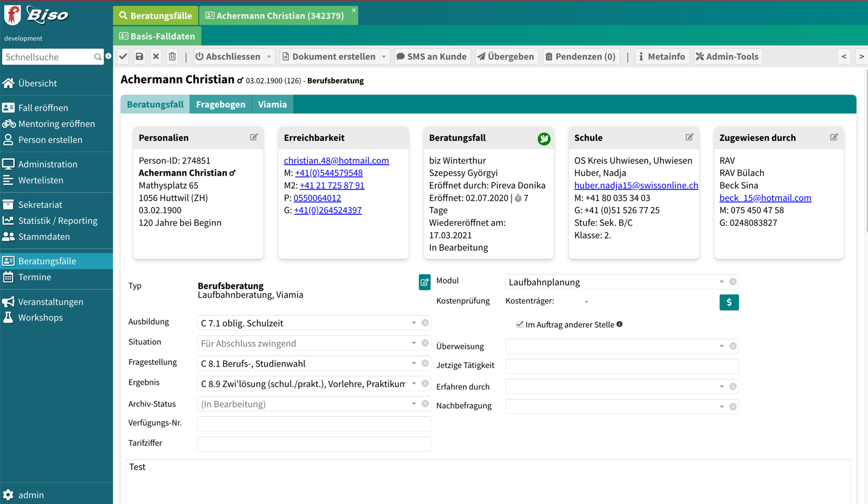
Task: Click the Jetzige Tätigkeit input field
Action: tap(622, 366)
